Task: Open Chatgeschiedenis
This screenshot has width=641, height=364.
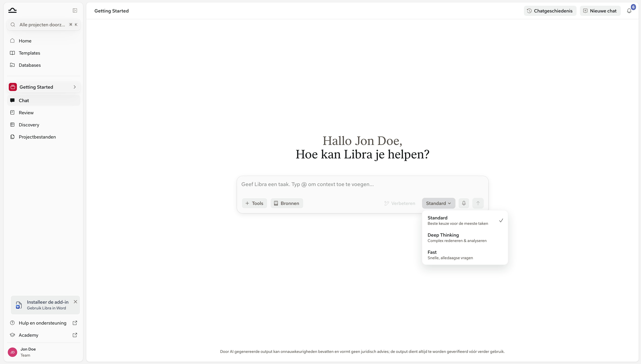Action: [x=550, y=11]
